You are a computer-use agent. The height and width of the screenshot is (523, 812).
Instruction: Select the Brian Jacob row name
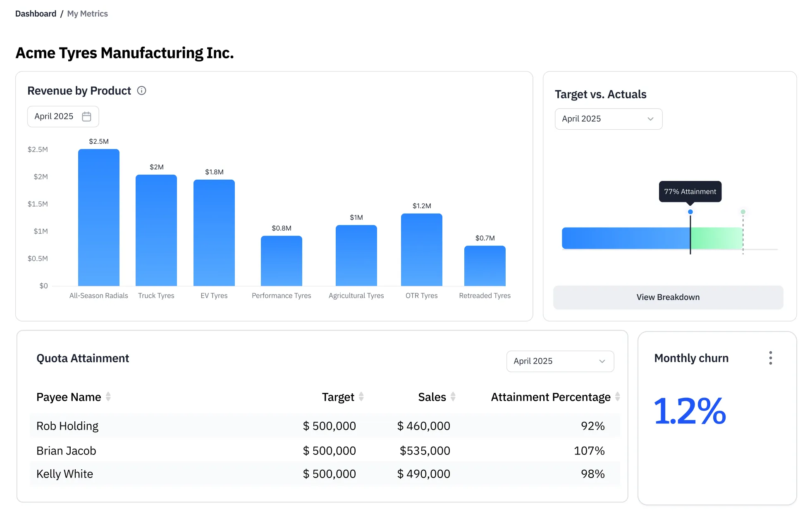pos(66,451)
